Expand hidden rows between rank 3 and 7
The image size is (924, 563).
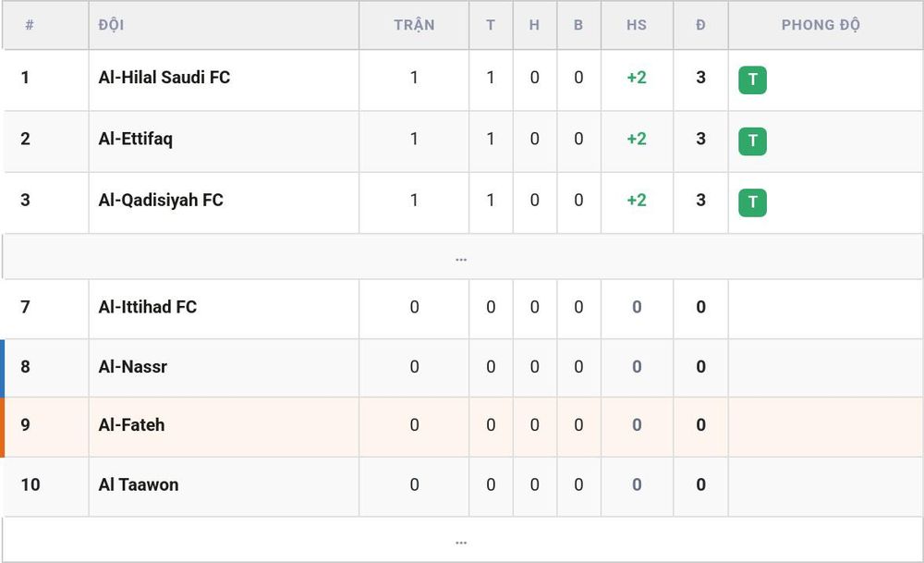[461, 257]
